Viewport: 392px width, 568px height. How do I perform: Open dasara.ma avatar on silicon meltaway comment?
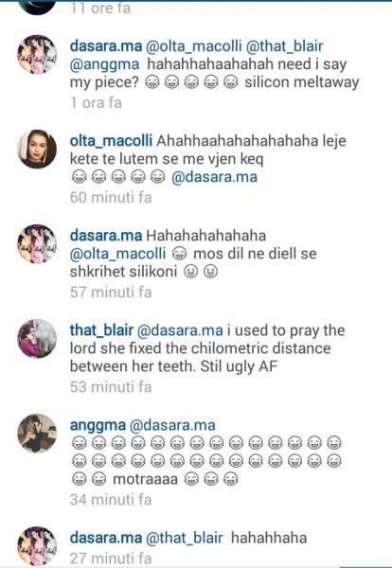(37, 55)
